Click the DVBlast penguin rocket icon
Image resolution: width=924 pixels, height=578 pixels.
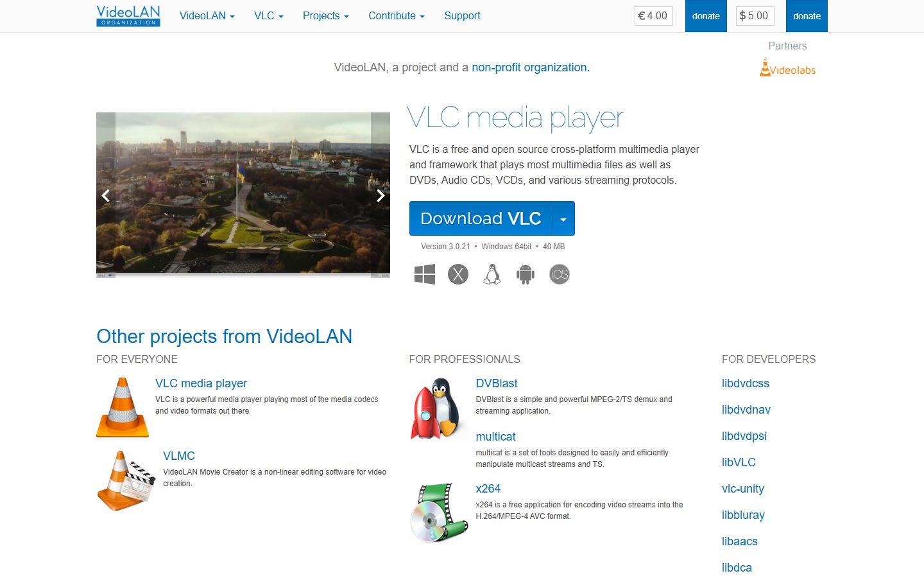pos(438,408)
